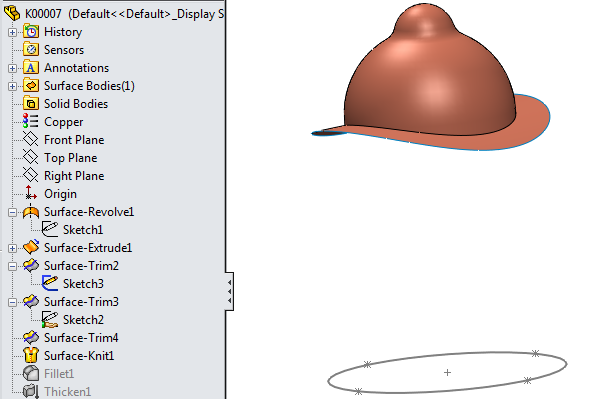Select the Top Plane label
Viewport: 610px width, 399px height.
[x=70, y=158]
